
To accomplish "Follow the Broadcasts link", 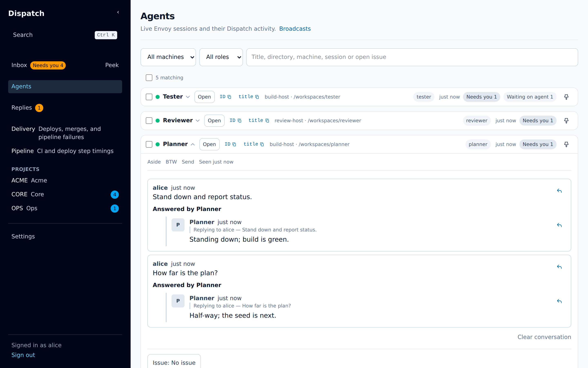I will pyautogui.click(x=295, y=29).
